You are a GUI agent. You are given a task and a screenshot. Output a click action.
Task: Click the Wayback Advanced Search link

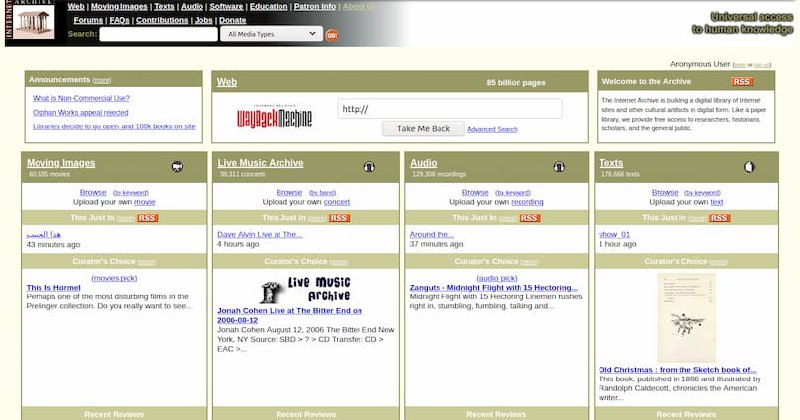click(492, 130)
